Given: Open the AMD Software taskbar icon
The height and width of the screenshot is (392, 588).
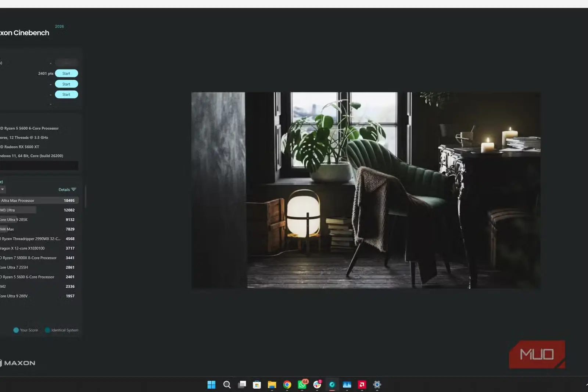Looking at the screenshot, I should pos(362,385).
